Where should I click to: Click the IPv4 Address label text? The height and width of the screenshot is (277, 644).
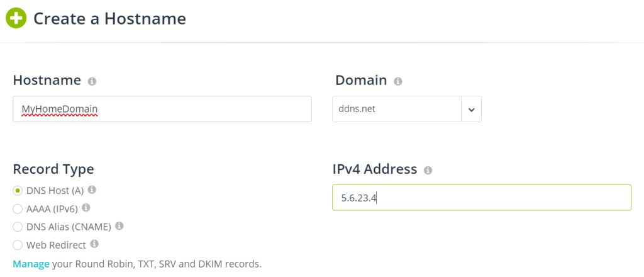pyautogui.click(x=375, y=169)
